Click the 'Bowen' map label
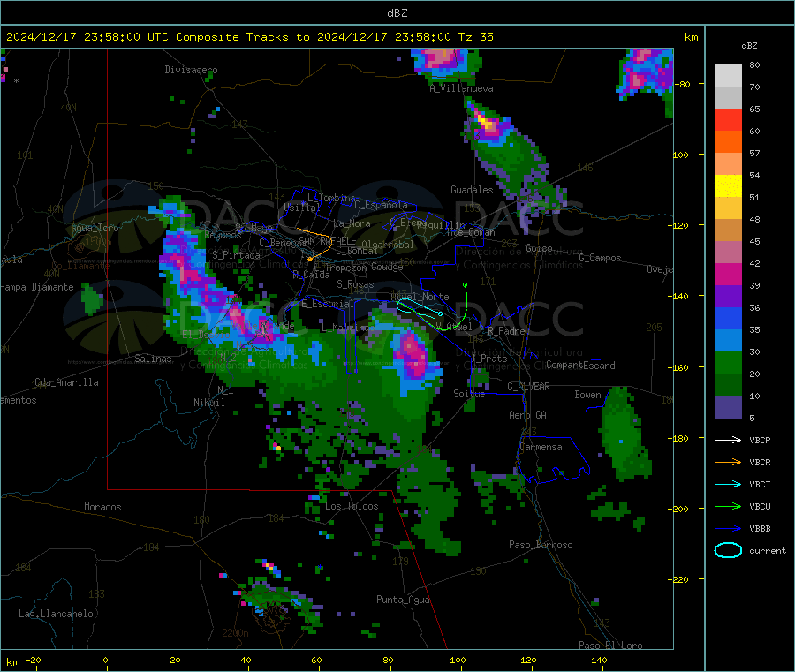Image resolution: width=795 pixels, height=672 pixels. click(587, 394)
